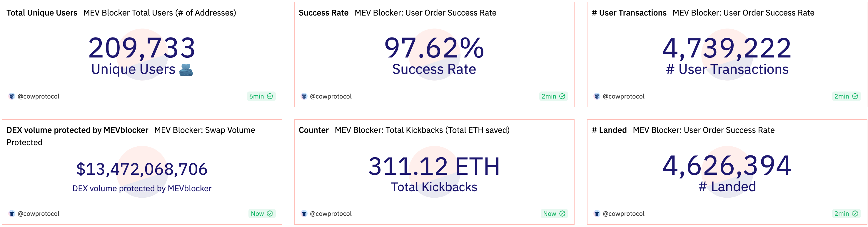Click the 2min refresh badge on Success Rate
Screen dimensions: 868x227
[x=553, y=96]
